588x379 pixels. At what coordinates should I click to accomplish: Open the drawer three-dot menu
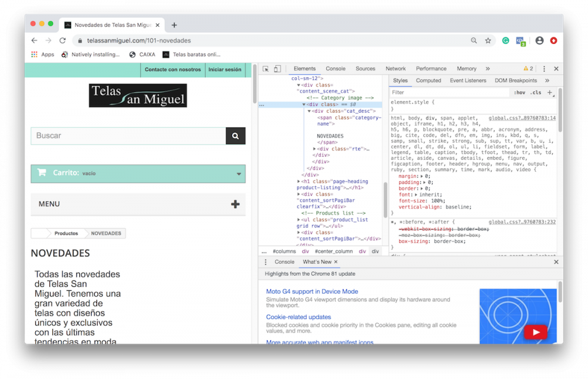(x=266, y=262)
